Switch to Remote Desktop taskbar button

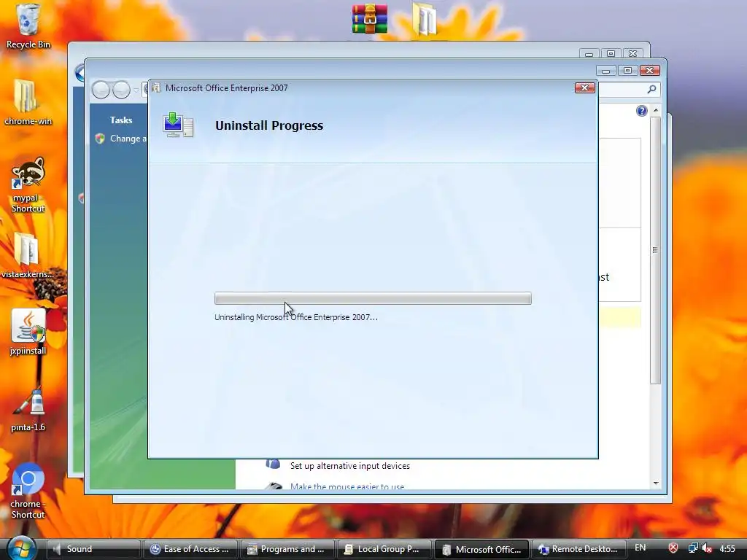coord(579,549)
